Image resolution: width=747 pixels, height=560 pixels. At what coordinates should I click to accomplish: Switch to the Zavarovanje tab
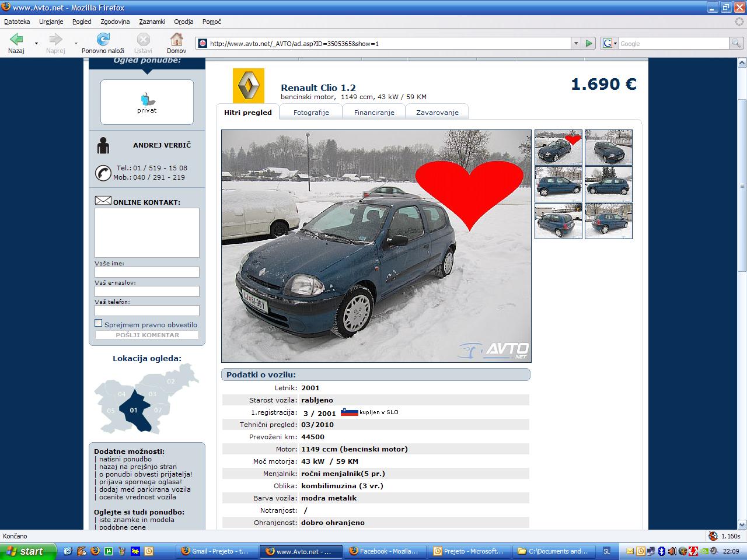(x=437, y=113)
